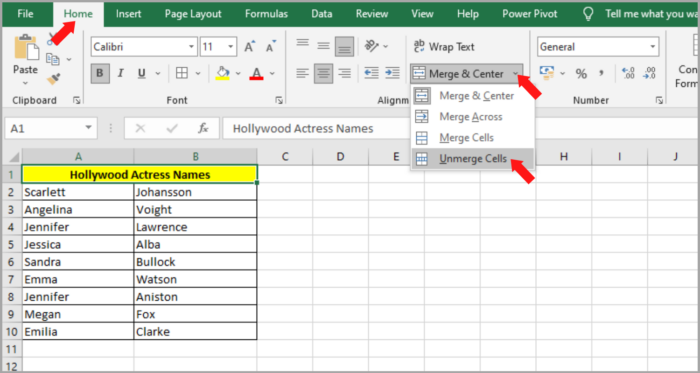700x373 pixels.
Task: Open the Calibri font name dropdown
Action: click(192, 47)
